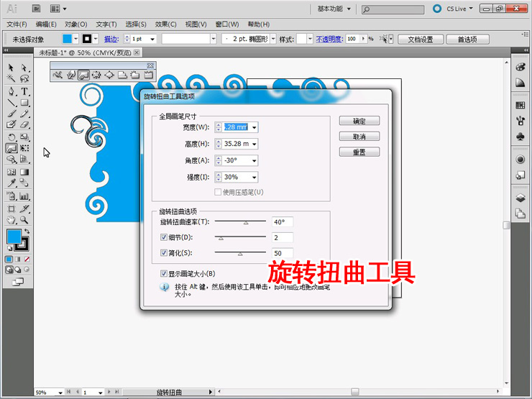Toggle the 细节(D) detail checkbox
The height and width of the screenshot is (399, 532).
[x=164, y=237]
